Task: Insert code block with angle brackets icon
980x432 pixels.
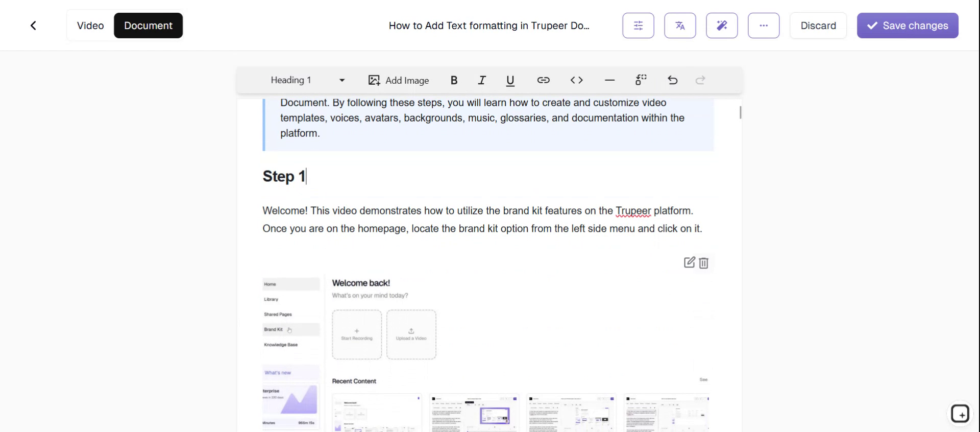Action: 576,80
